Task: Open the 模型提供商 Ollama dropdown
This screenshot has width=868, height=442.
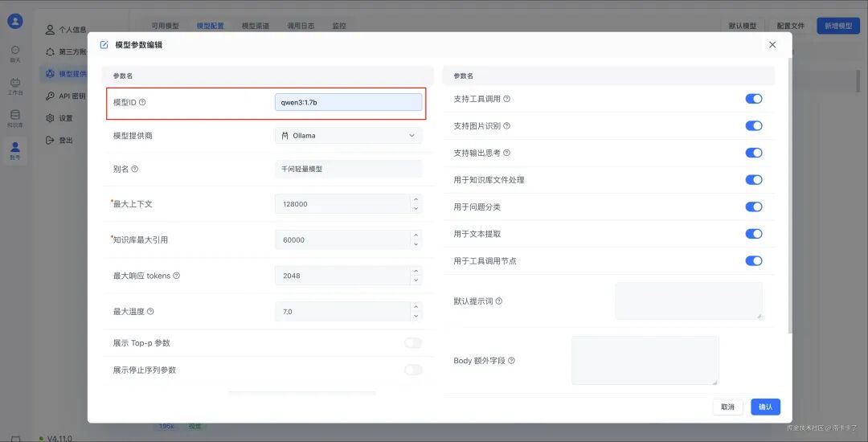Action: pos(348,136)
